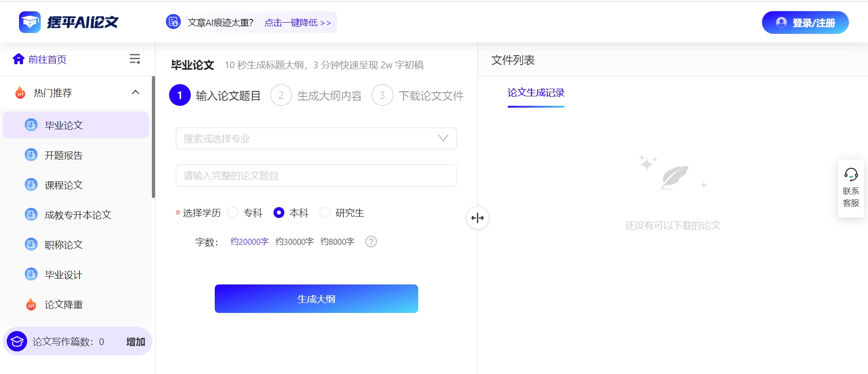Collapse the 热门推荐 section chevron
The image size is (868, 374).
click(x=135, y=92)
